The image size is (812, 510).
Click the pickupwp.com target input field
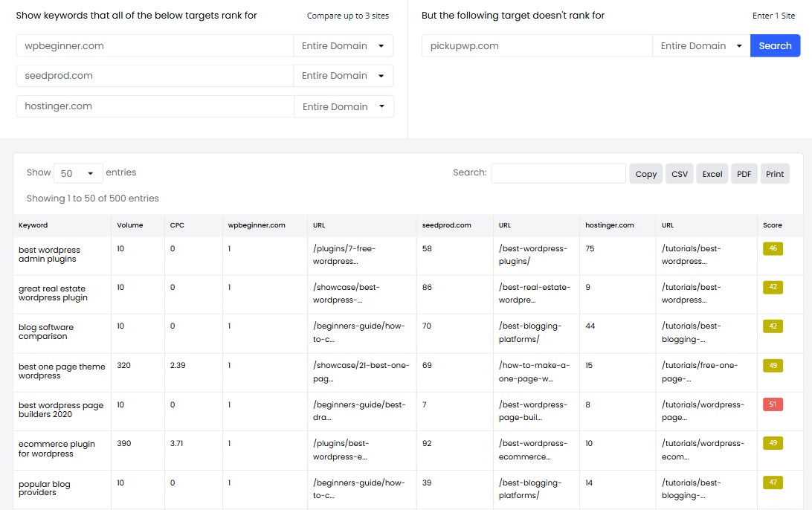click(x=537, y=45)
